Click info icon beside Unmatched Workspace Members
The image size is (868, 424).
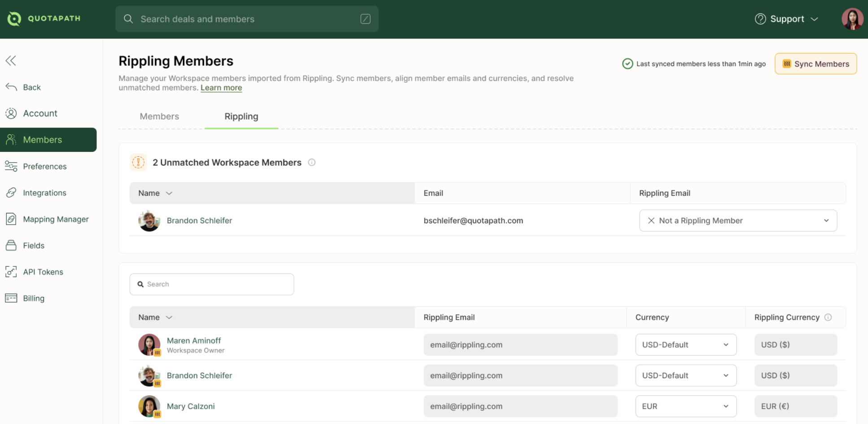pos(311,163)
